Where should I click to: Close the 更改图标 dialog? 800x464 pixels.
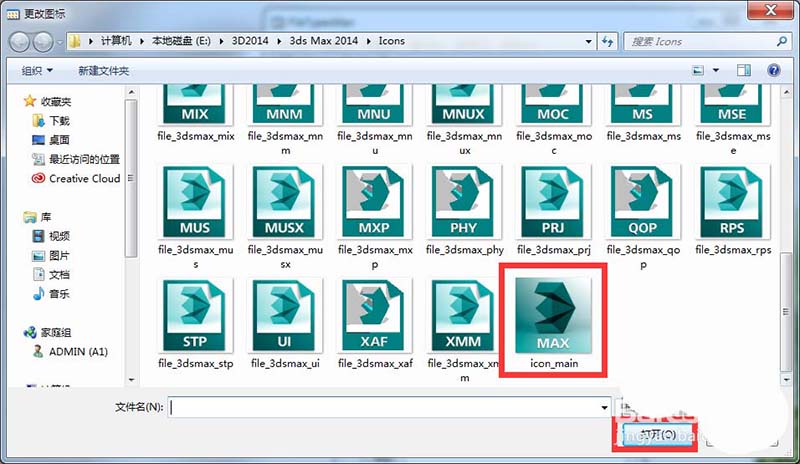pyautogui.click(x=770, y=10)
